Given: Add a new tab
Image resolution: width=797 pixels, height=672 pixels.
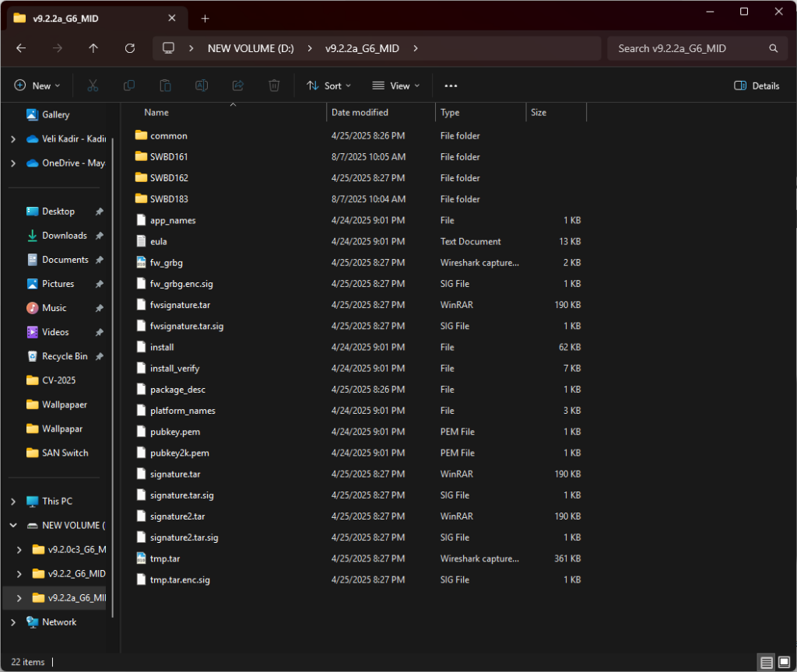Looking at the screenshot, I should click(x=205, y=18).
